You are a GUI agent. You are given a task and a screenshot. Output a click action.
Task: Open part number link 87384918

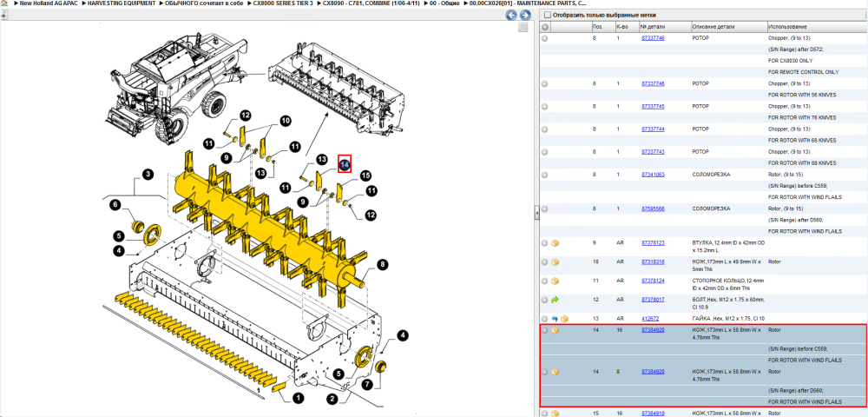click(653, 414)
